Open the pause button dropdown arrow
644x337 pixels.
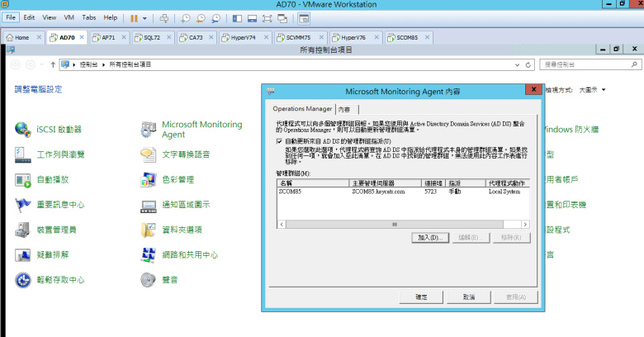point(145,17)
